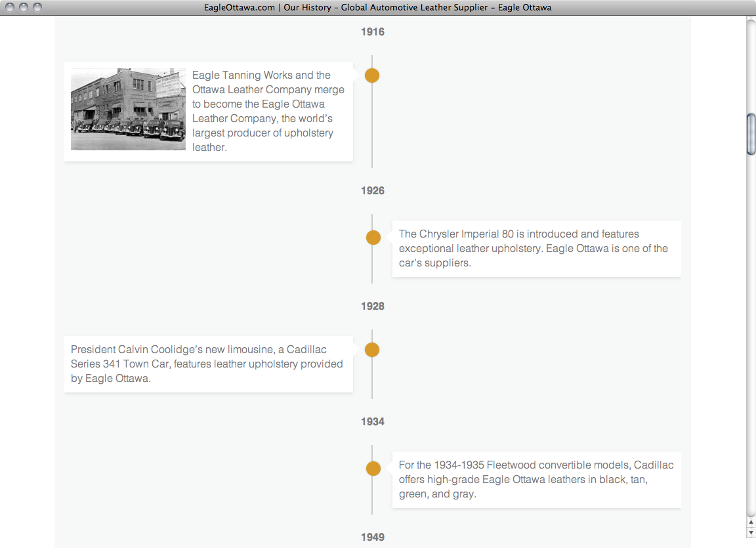Viewport: 756px width, 548px height.
Task: Select the 1934-1935 Fleetwood convertible text
Action: pyautogui.click(x=536, y=480)
